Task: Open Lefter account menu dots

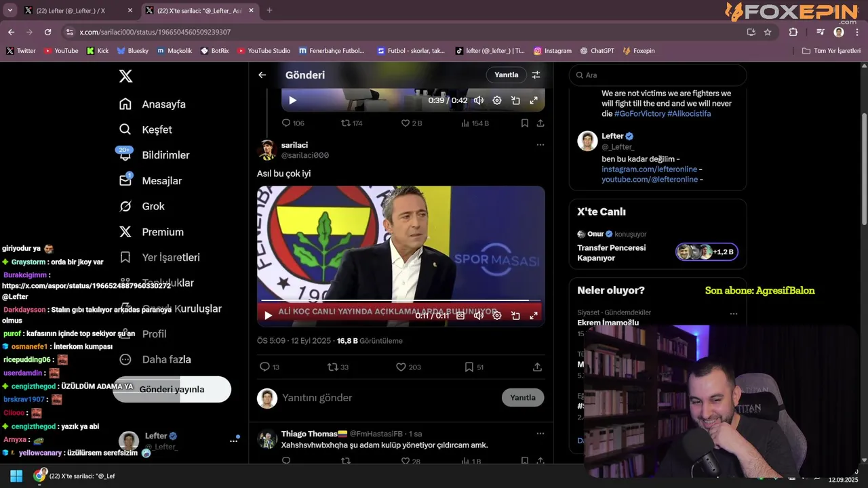Action: pos(233,441)
